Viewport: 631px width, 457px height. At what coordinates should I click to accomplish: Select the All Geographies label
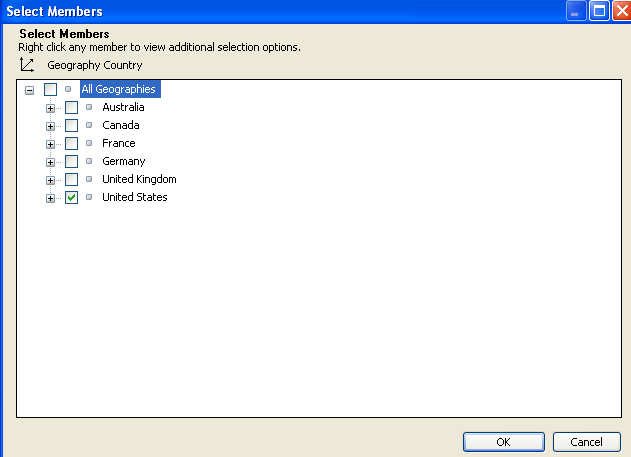pos(120,89)
